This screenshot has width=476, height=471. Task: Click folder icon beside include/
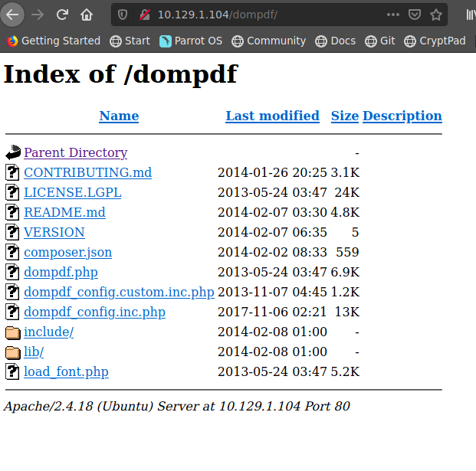[x=13, y=332]
